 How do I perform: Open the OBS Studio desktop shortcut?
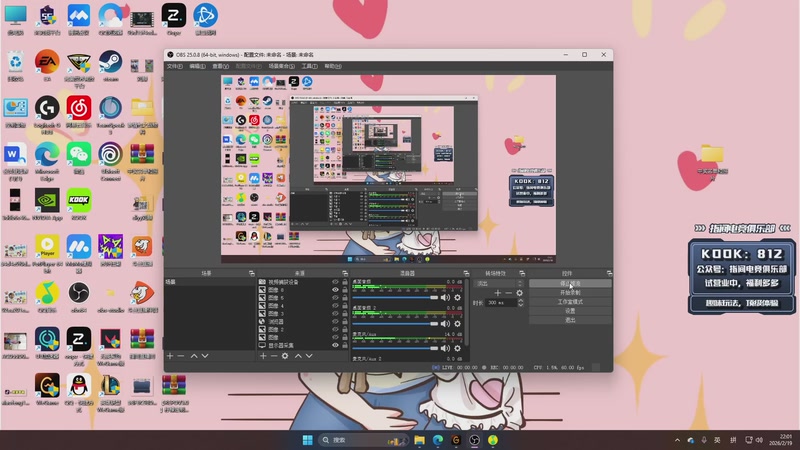[x=79, y=297]
